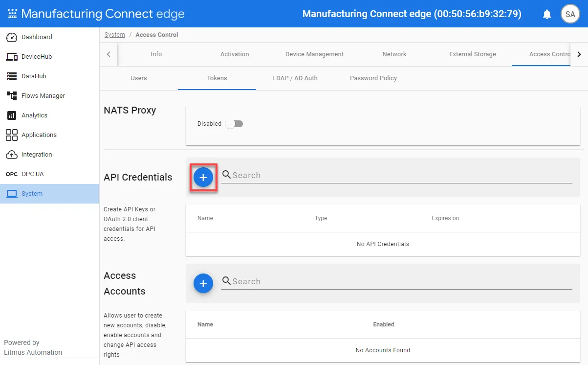Open Integration cloud icon in sidebar

click(x=12, y=155)
